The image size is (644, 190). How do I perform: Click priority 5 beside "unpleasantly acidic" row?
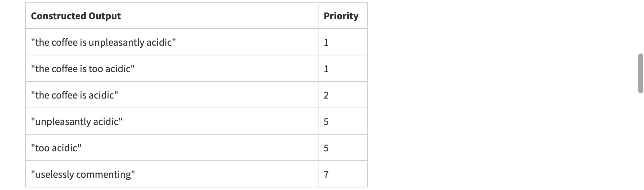pyautogui.click(x=326, y=122)
